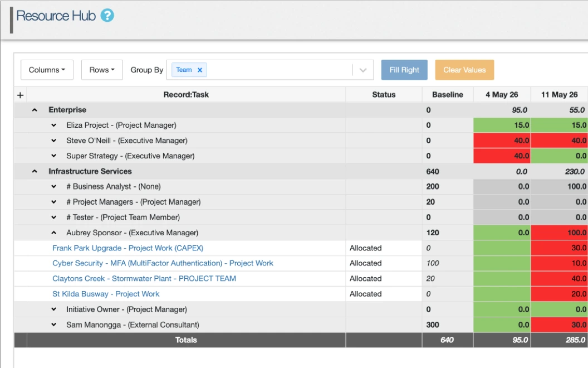Expand the # Business Analyst row
588x368 pixels.
(x=53, y=187)
